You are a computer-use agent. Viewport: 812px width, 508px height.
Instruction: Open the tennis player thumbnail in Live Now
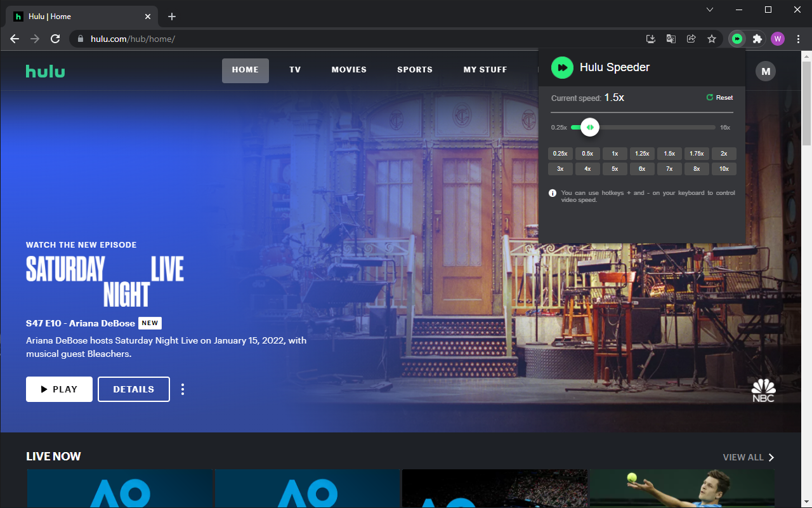[x=682, y=488]
